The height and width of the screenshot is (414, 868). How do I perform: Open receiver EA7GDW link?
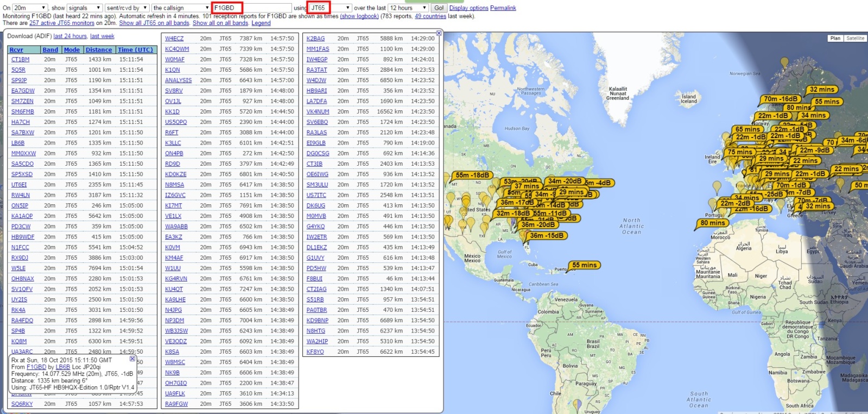pos(23,91)
